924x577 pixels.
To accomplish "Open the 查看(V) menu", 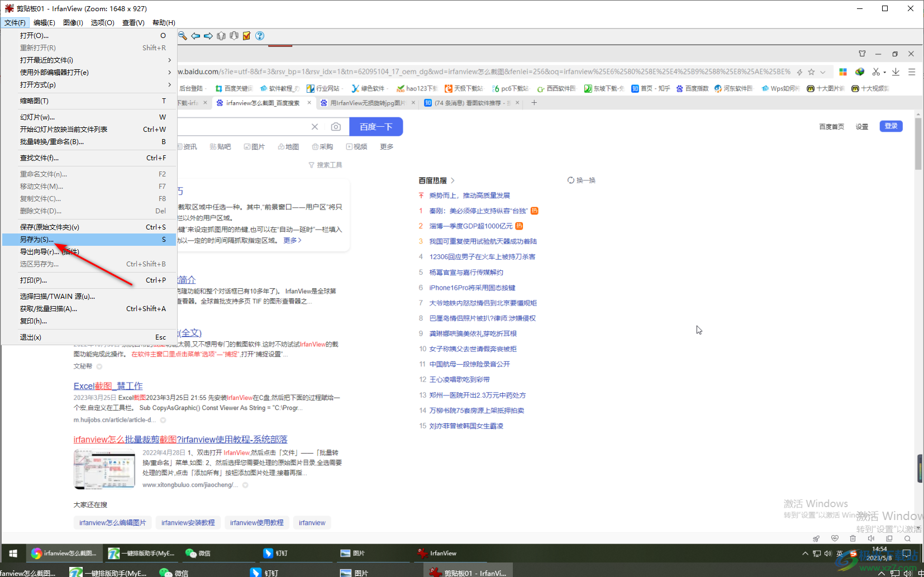I will [x=134, y=22].
